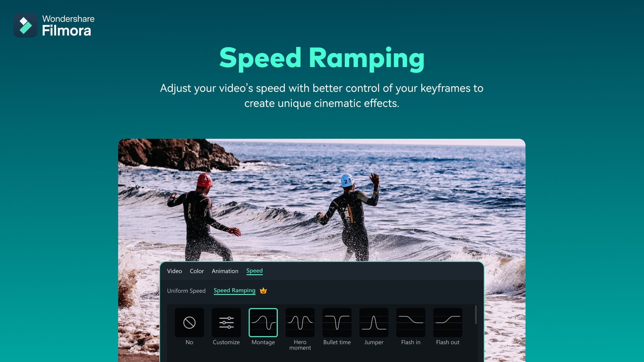The image size is (644, 362).
Task: Switch to Uniform Speed mode
Action: tap(186, 290)
